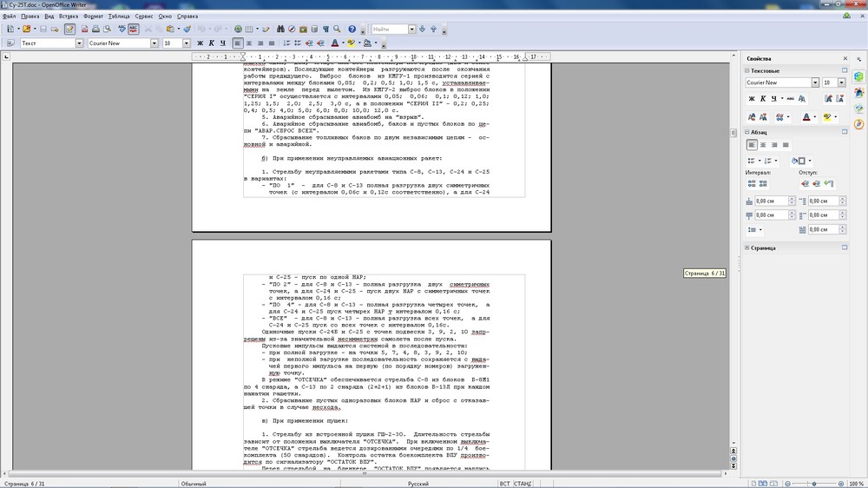Toggle Underline Ч in formatting toolbar
Image resolution: width=868 pixels, height=488 pixels.
[x=222, y=43]
